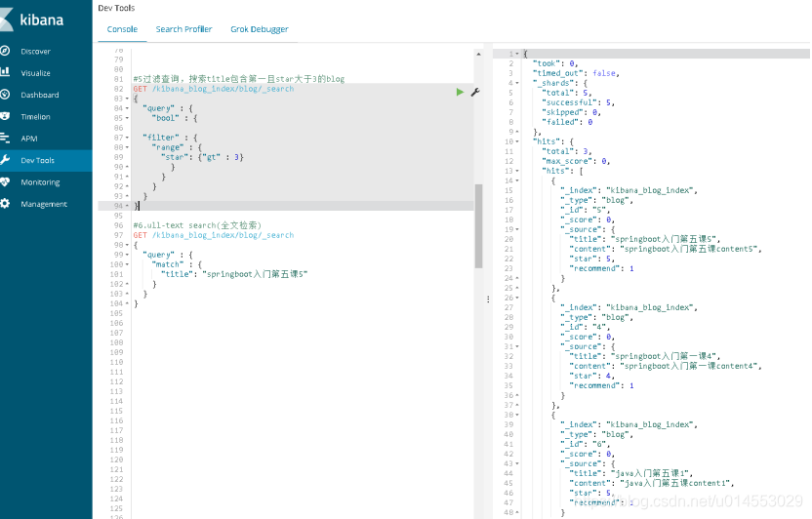The width and height of the screenshot is (812, 519).
Task: Collapse request body at editor line 98
Action: click(128, 245)
